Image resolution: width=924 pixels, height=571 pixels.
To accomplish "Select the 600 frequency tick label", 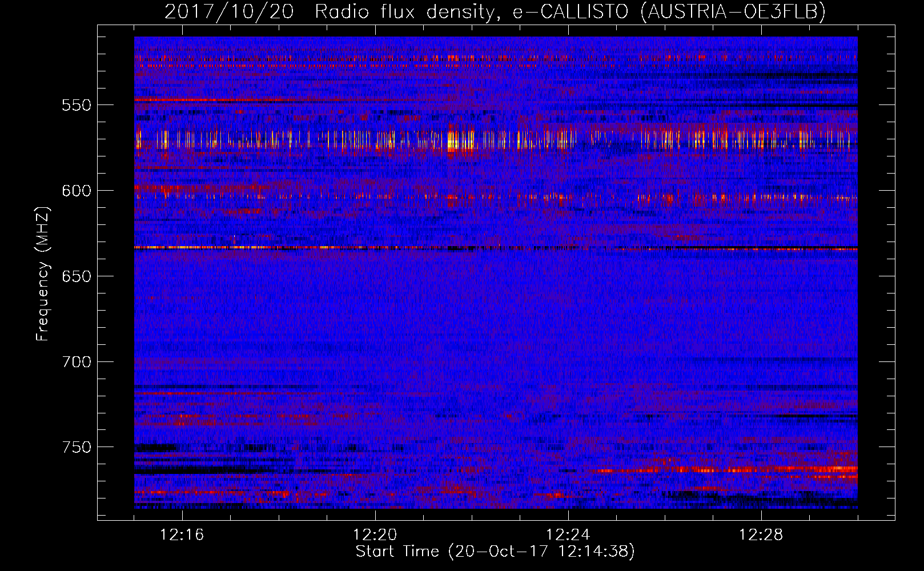I will pos(77,191).
